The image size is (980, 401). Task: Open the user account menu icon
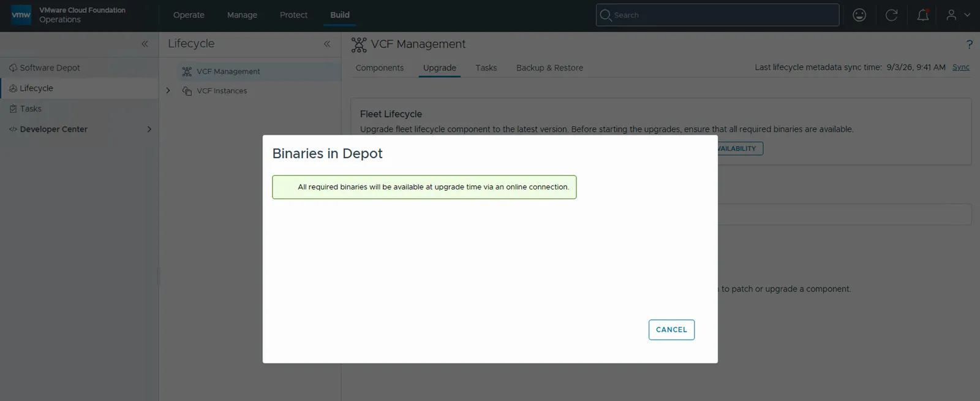pyautogui.click(x=951, y=15)
